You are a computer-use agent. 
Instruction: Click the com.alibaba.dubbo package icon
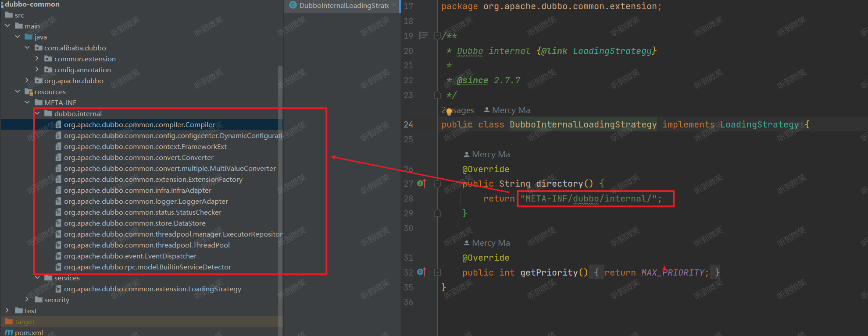[x=39, y=48]
